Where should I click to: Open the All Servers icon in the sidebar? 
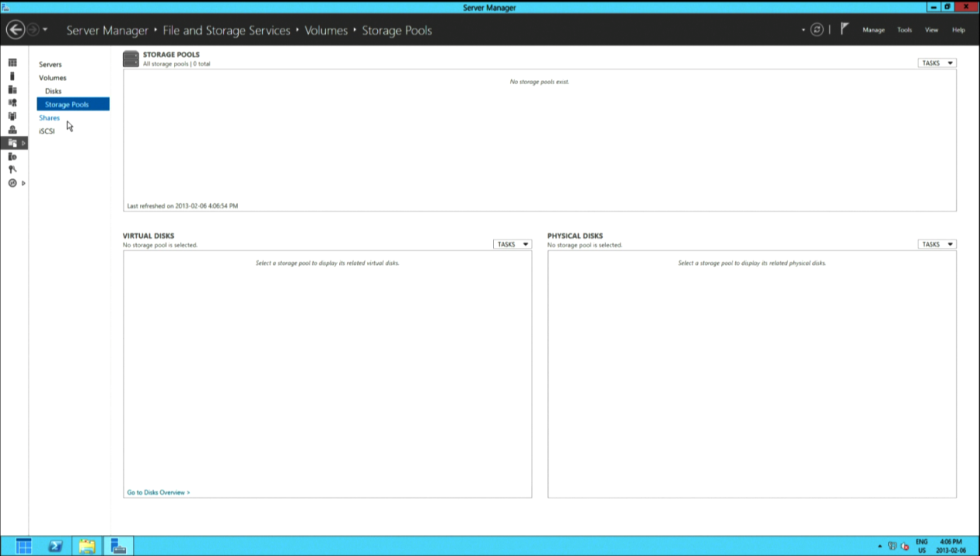[x=12, y=90]
